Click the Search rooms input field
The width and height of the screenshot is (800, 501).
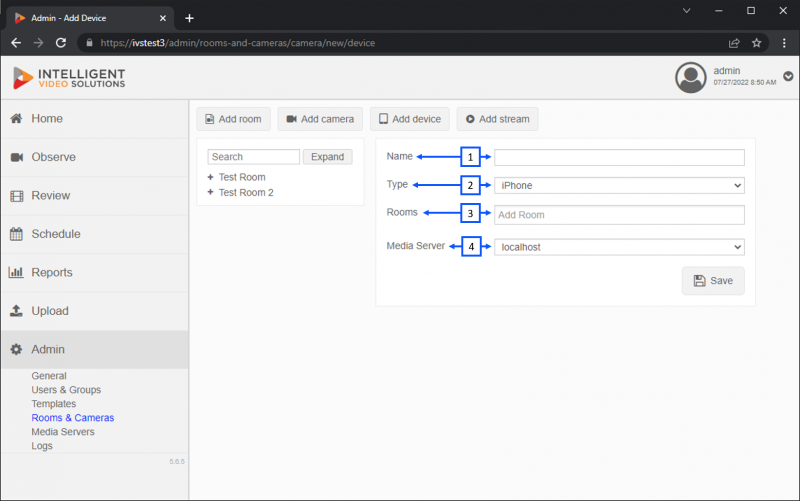pos(254,157)
